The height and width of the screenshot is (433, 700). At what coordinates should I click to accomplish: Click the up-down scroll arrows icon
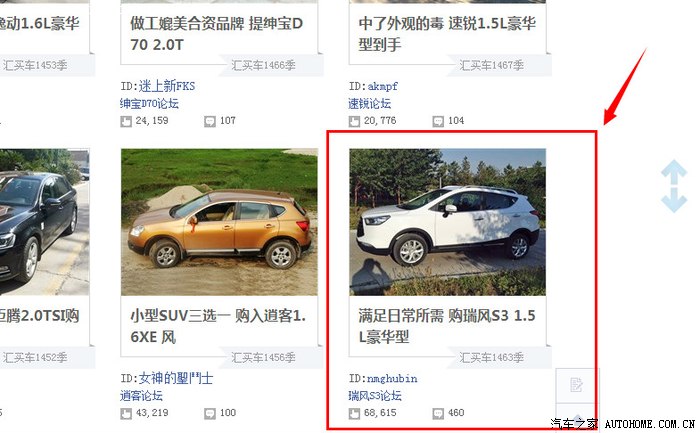tap(674, 186)
